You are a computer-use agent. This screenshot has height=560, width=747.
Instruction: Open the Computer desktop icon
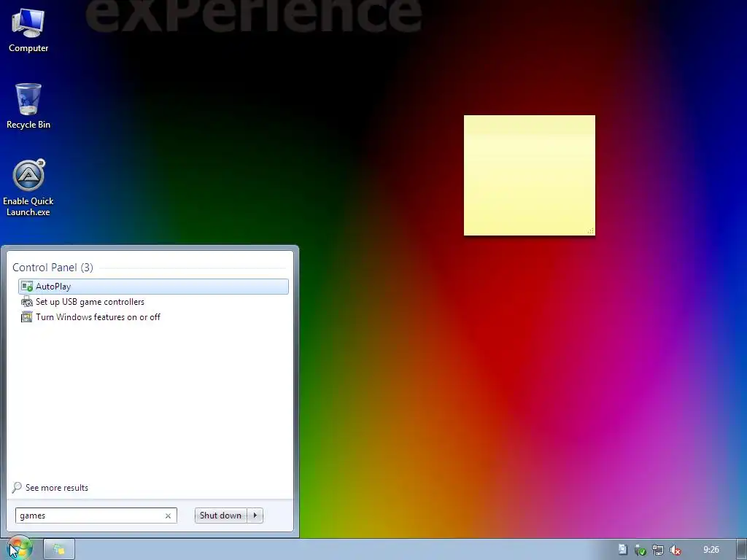[x=28, y=30]
